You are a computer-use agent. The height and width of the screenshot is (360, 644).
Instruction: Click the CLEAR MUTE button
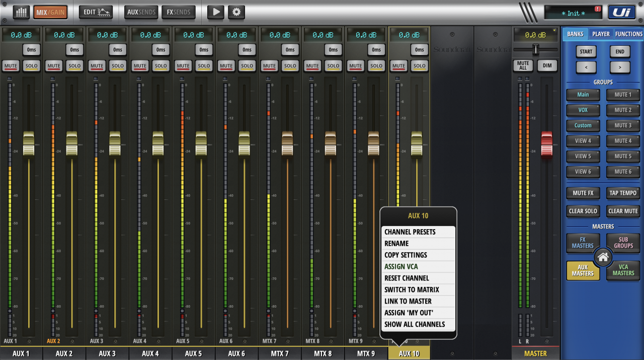pos(623,211)
